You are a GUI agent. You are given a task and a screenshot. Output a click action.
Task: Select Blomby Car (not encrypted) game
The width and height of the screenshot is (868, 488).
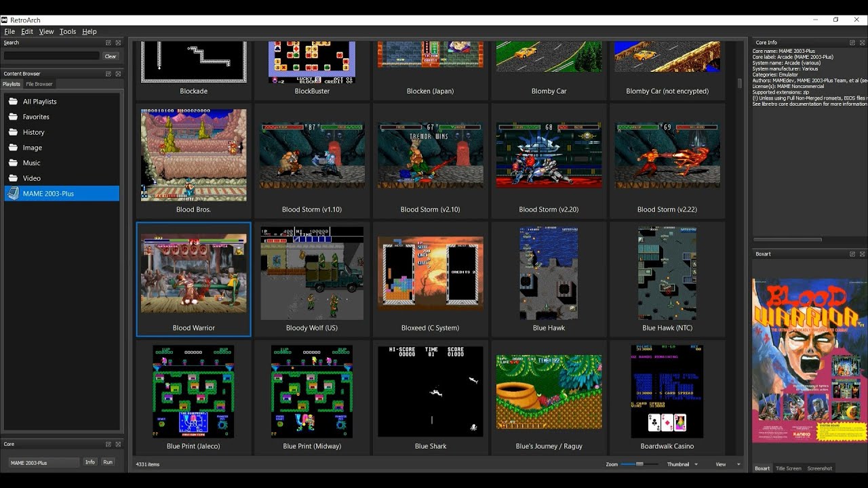tap(667, 70)
